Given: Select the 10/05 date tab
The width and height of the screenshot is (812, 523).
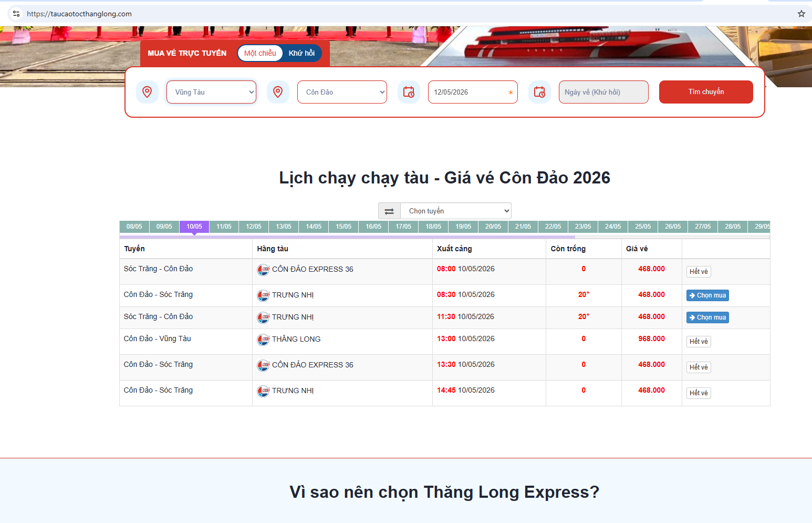Looking at the screenshot, I should [x=194, y=227].
